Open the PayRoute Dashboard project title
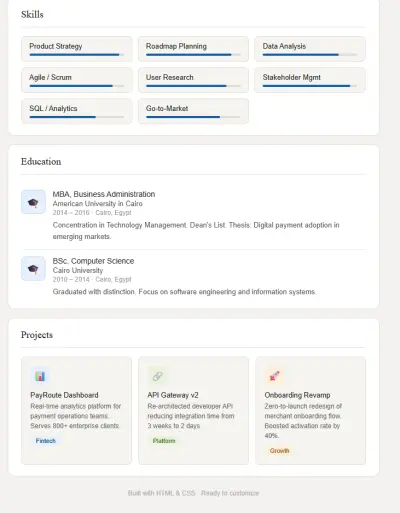Screen dimensions: 400x513 click(x=64, y=395)
